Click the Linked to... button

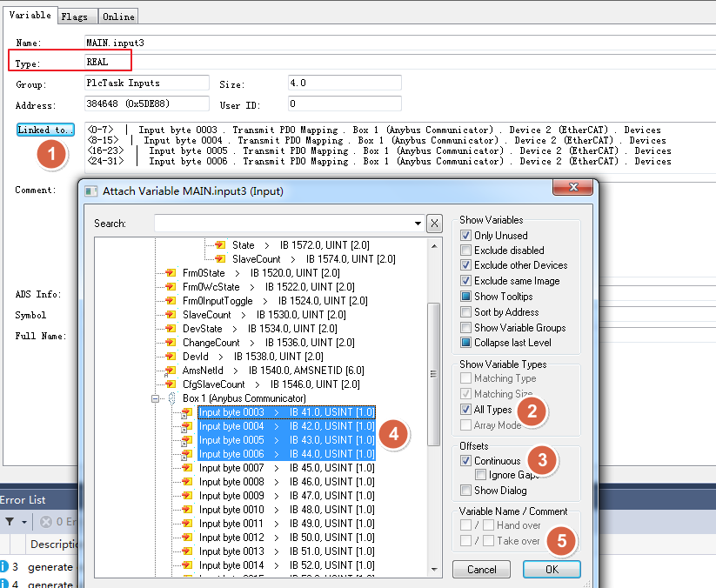click(45, 130)
